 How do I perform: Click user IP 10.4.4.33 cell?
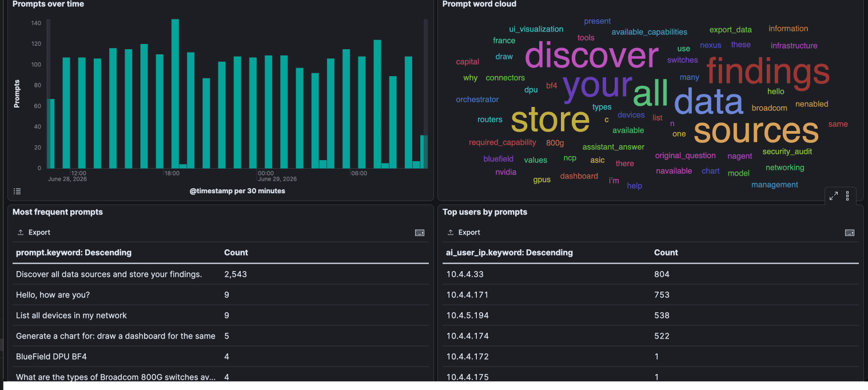pyautogui.click(x=465, y=274)
